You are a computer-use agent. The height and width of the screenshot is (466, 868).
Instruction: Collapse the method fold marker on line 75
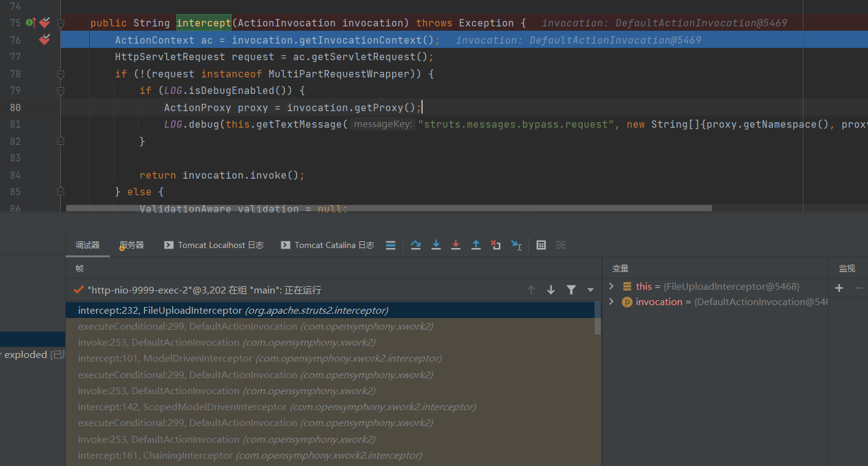coord(61,23)
